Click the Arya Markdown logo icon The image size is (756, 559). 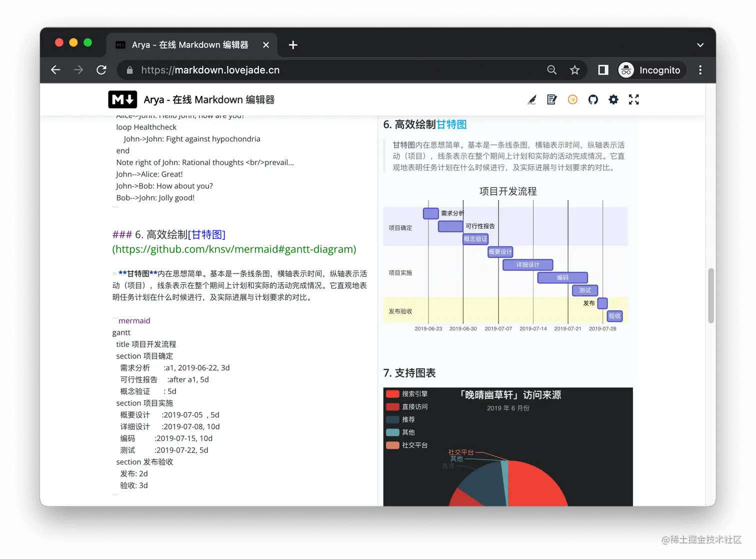tap(122, 99)
